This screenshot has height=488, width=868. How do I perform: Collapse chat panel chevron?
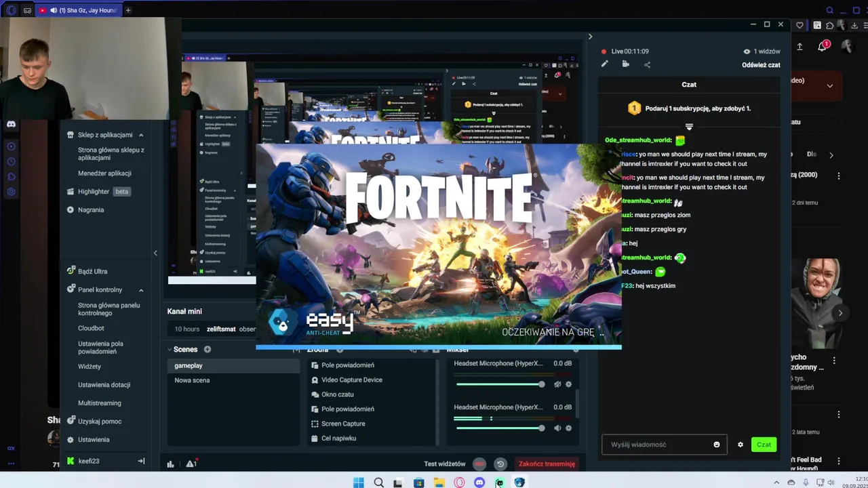(590, 37)
